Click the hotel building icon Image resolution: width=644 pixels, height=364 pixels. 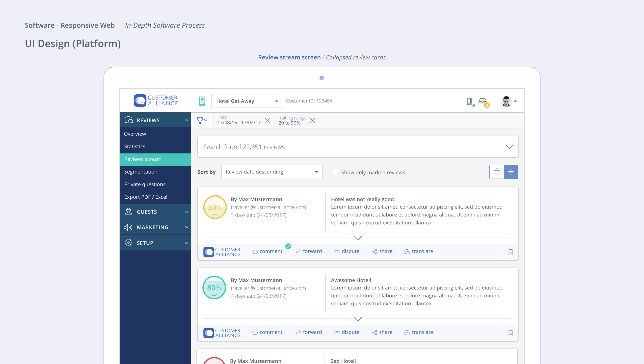(202, 101)
